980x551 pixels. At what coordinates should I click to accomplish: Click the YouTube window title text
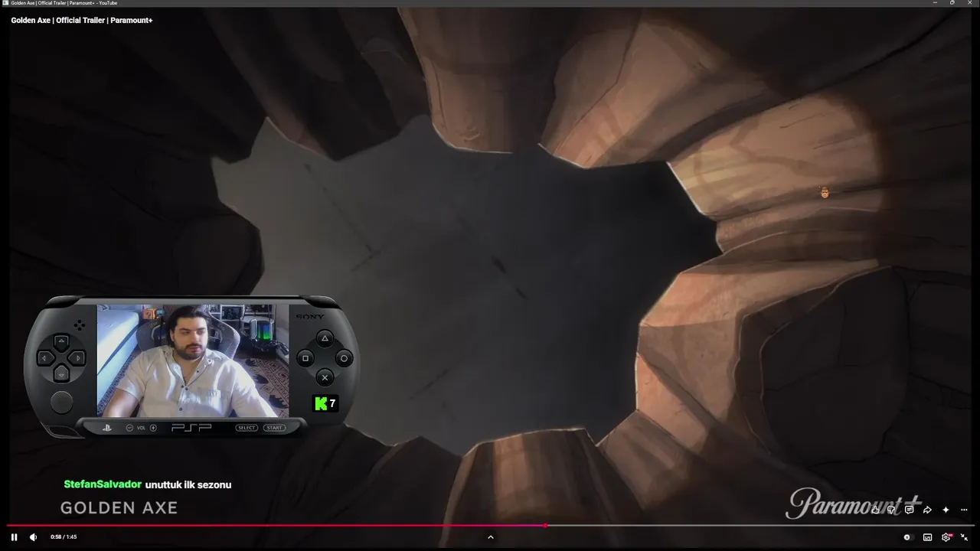pyautogui.click(x=64, y=3)
